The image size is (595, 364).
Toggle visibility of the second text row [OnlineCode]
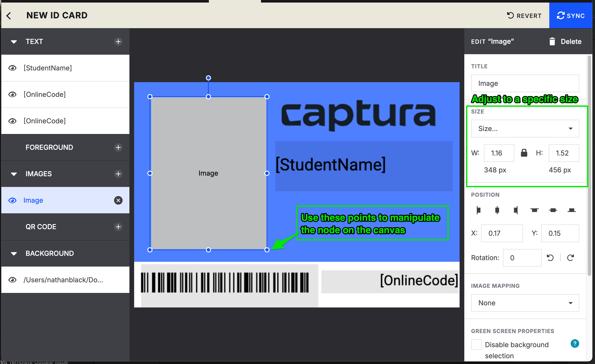(x=12, y=94)
